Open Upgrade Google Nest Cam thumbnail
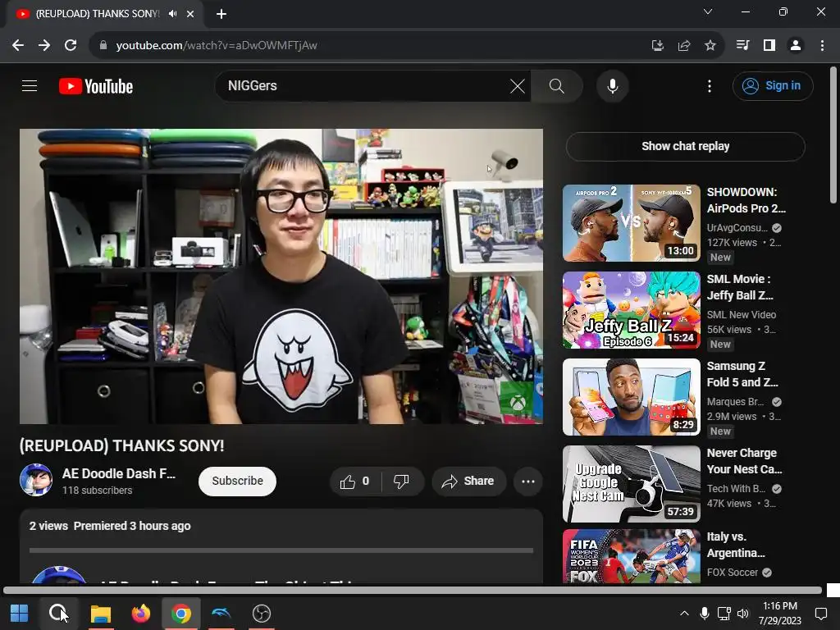This screenshot has width=840, height=630. (x=631, y=484)
